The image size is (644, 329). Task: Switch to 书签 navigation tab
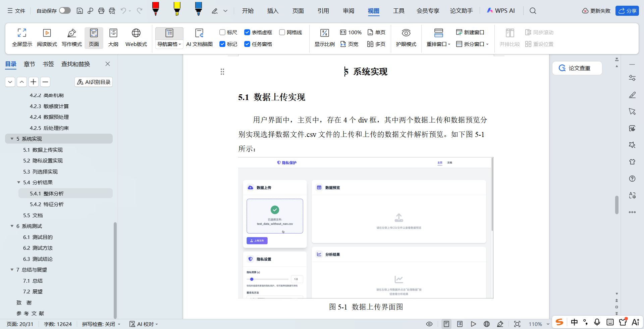click(48, 64)
